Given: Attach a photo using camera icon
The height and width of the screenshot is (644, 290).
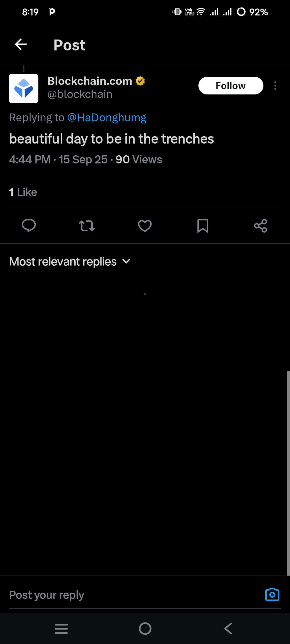Looking at the screenshot, I should pos(272,595).
